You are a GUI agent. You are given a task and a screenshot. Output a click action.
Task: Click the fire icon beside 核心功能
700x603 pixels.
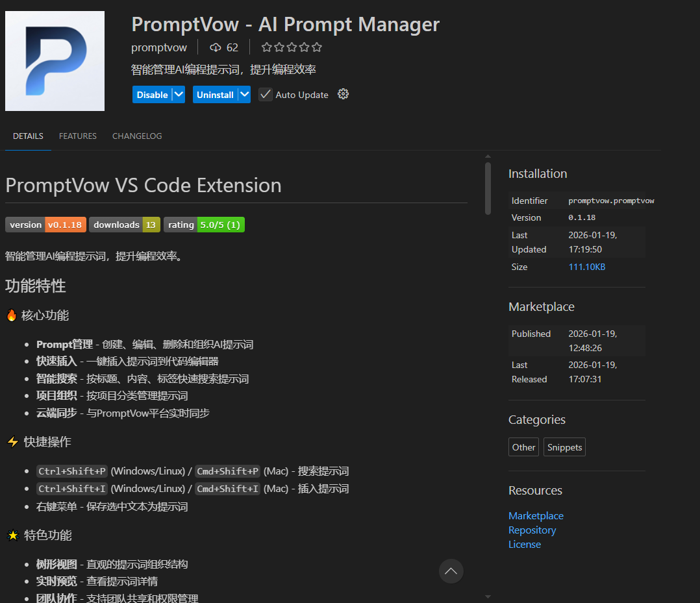click(x=11, y=315)
